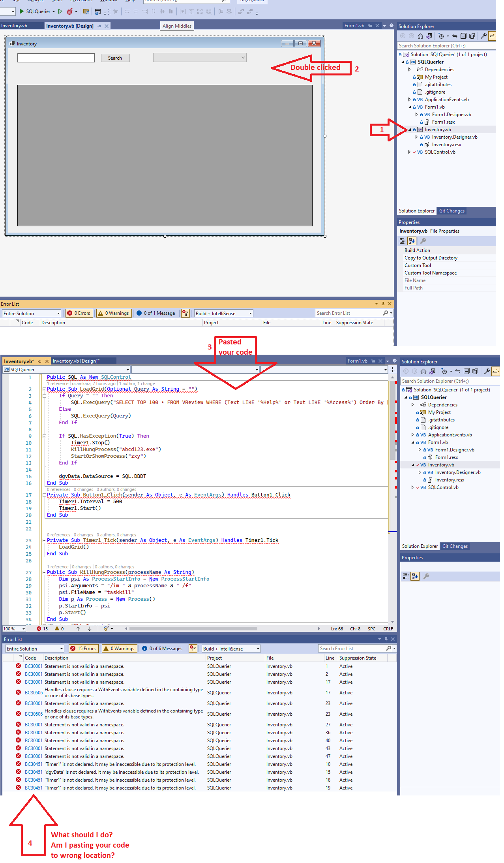Screen dimensions: 504x863
Task: Click magnifier in Search Error List box showing 15 Errors
Action: click(x=388, y=649)
